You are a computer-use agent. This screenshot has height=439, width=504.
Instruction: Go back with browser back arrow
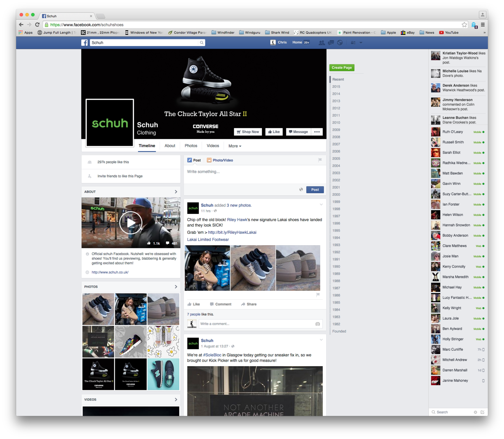21,25
